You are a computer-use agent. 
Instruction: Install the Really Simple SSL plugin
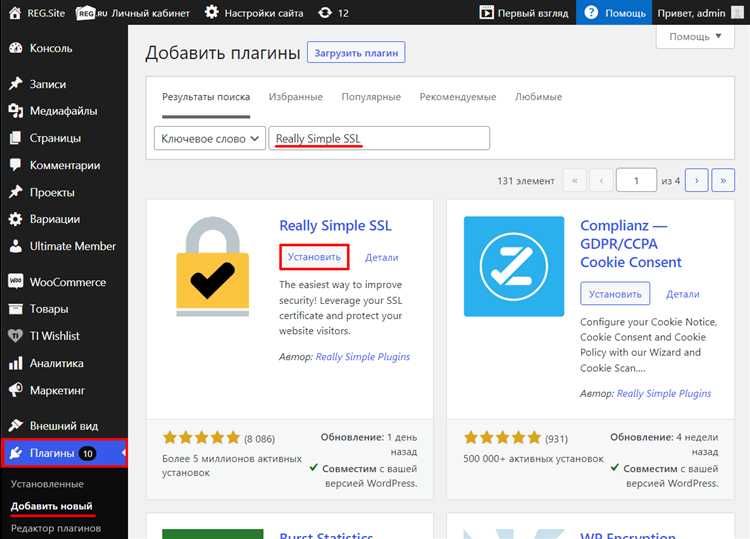[x=314, y=257]
